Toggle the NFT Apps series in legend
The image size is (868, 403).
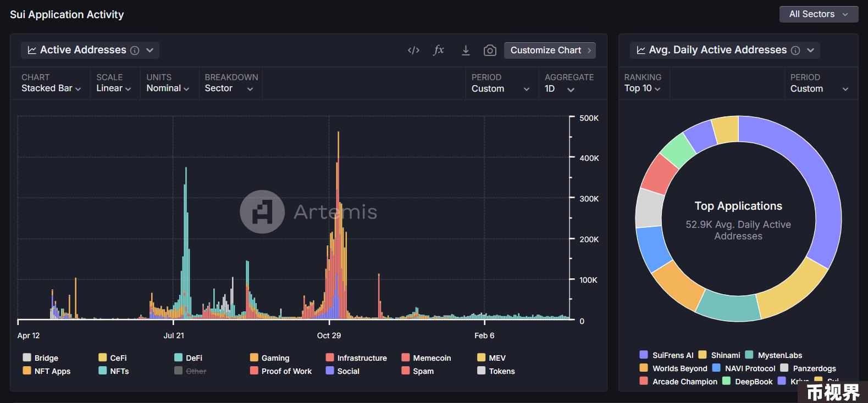tap(47, 371)
